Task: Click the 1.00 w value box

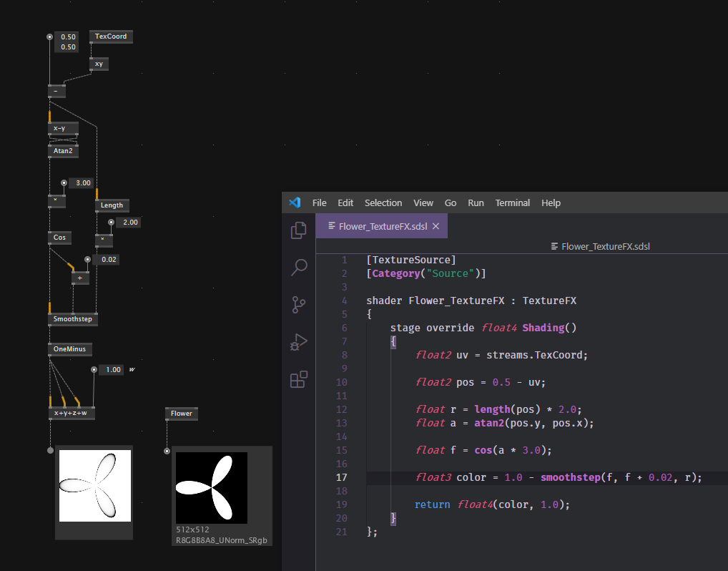Action: pos(112,370)
